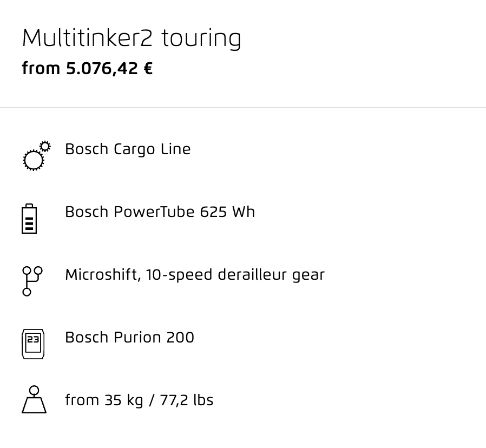The image size is (486, 448).
Task: Select the battery icon for PowerTube
Action: point(29,219)
